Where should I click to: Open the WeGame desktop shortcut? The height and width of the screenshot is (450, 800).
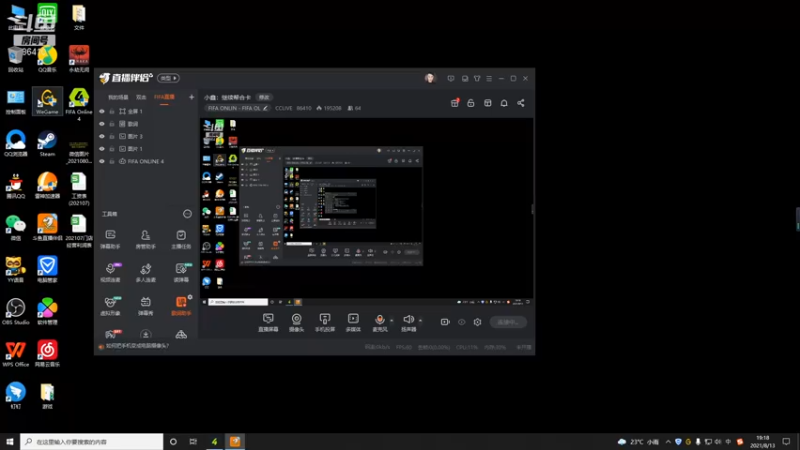point(47,101)
